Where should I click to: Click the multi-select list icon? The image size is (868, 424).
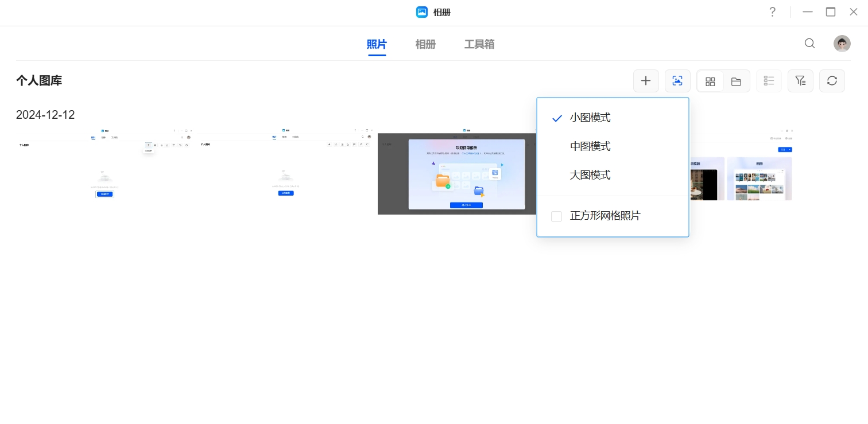(769, 81)
